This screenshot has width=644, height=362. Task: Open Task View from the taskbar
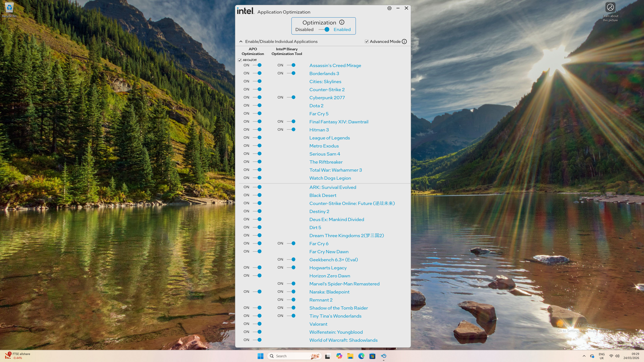tap(328, 356)
